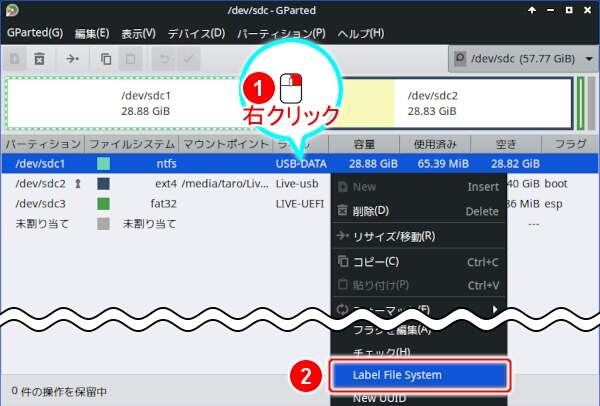Click the mounted key icon beside /dev/sdc2
The height and width of the screenshot is (406, 600).
tap(78, 184)
